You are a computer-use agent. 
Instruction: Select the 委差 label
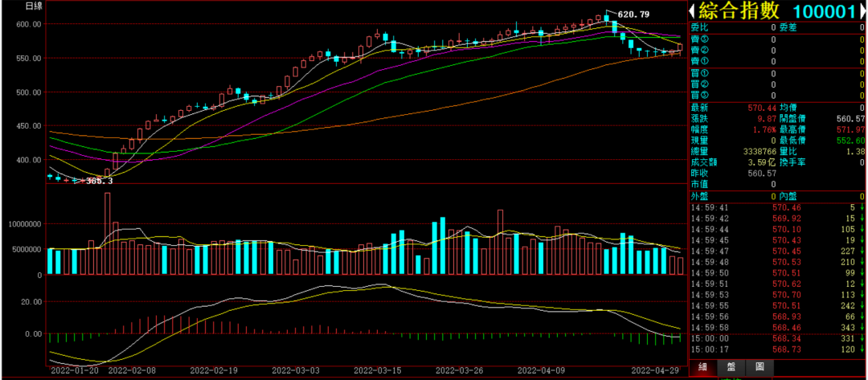[788, 27]
